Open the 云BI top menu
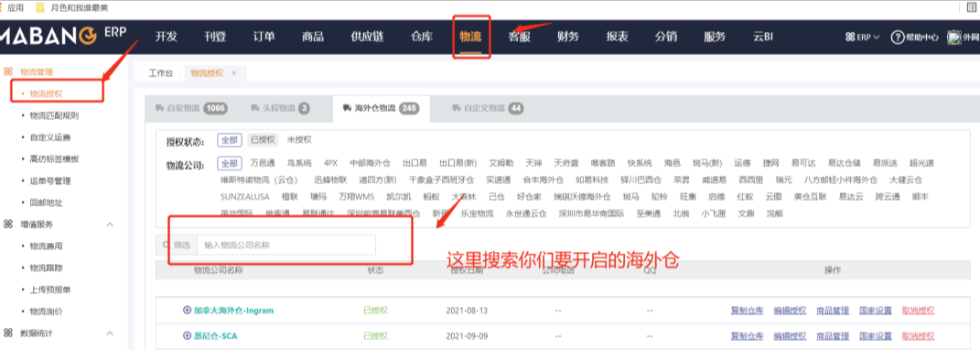980x350 pixels. [x=763, y=37]
